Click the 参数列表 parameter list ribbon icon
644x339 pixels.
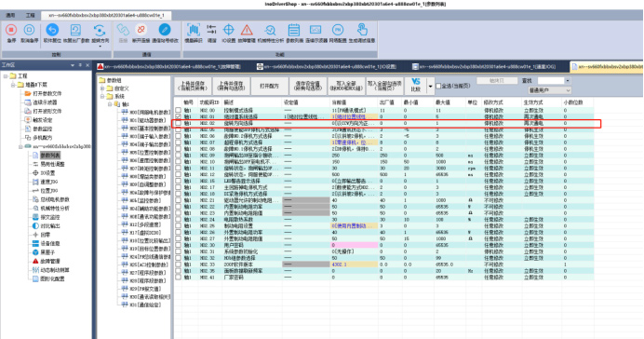294,33
